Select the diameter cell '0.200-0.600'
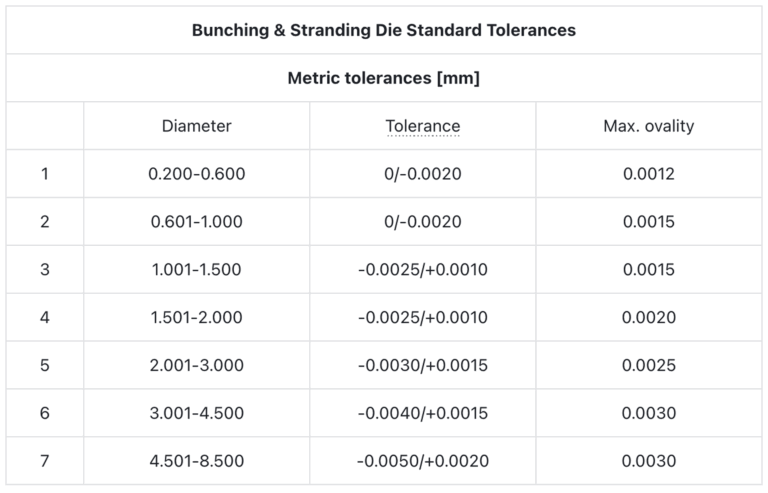Image resolution: width=768 pixels, height=493 pixels. coord(196,174)
